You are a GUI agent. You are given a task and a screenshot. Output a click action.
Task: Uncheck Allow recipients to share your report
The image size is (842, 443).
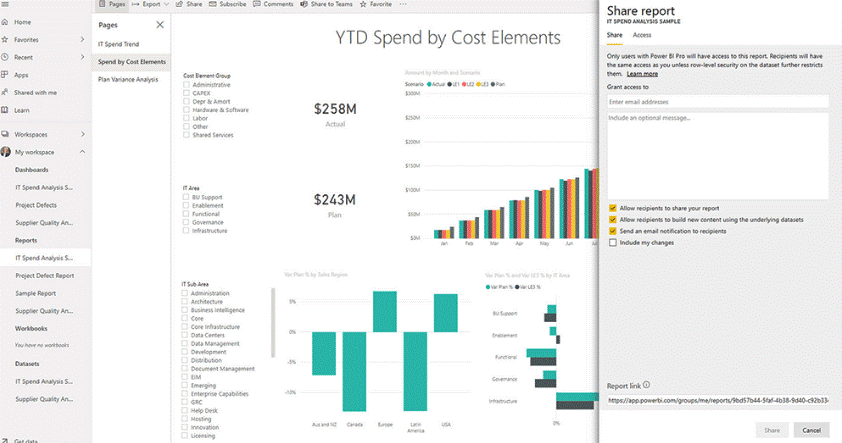point(613,208)
